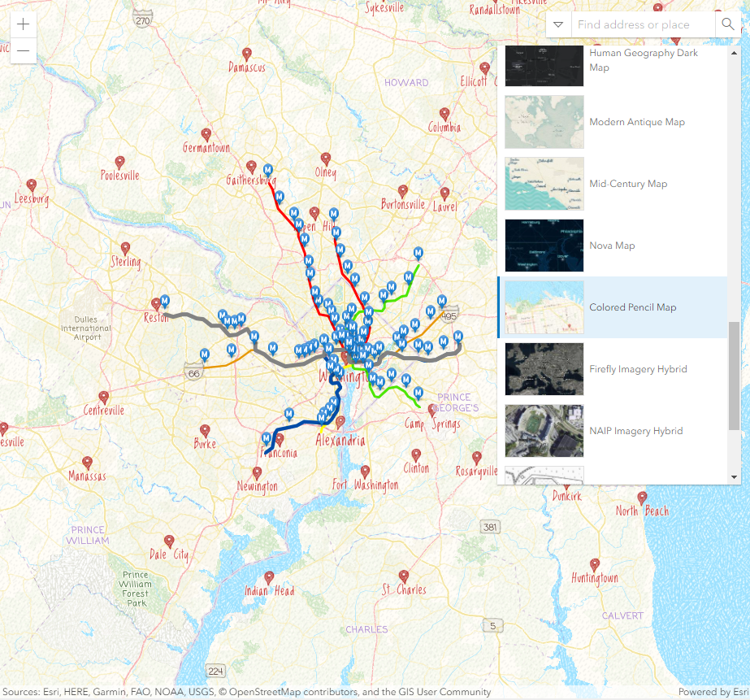Select the Colored Pencil Map thumbnail
Image resolution: width=750 pixels, height=700 pixels.
544,307
